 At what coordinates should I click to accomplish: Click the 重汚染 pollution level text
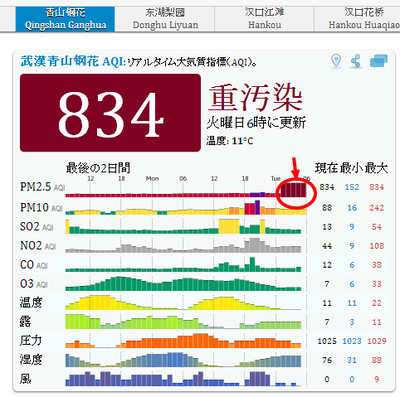click(x=255, y=97)
